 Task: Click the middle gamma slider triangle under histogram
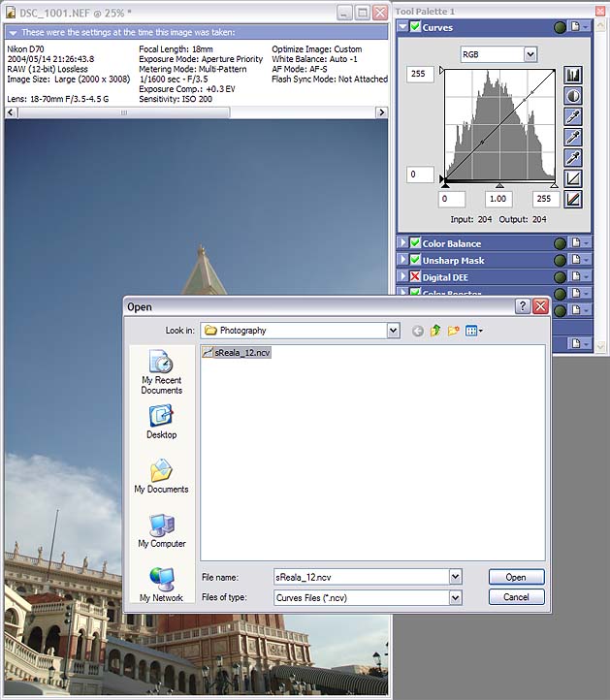[499, 184]
